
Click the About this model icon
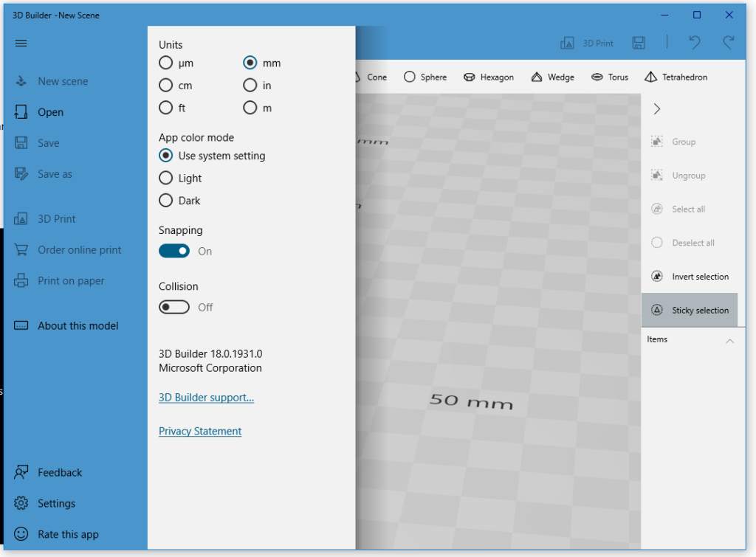click(21, 326)
